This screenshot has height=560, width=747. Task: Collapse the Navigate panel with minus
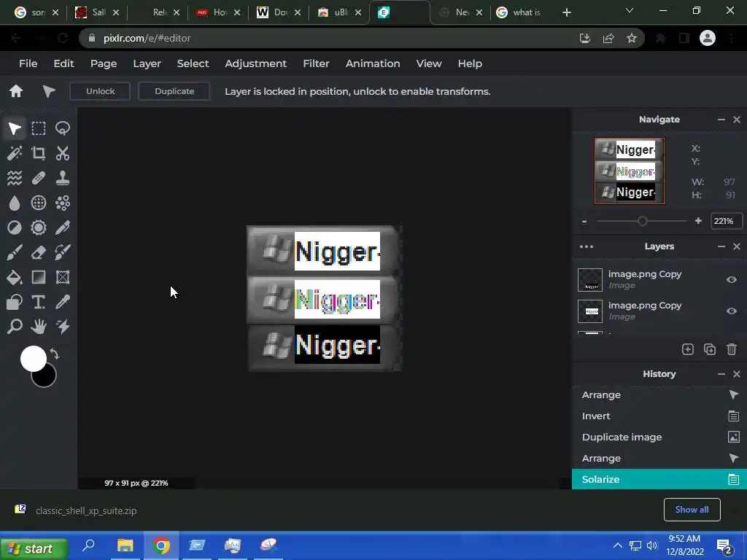[x=721, y=120]
